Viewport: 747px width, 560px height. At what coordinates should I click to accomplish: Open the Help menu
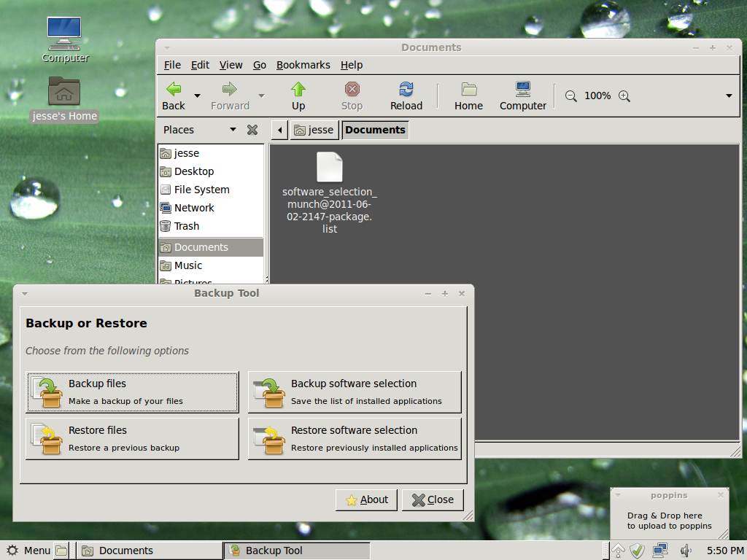tap(352, 65)
